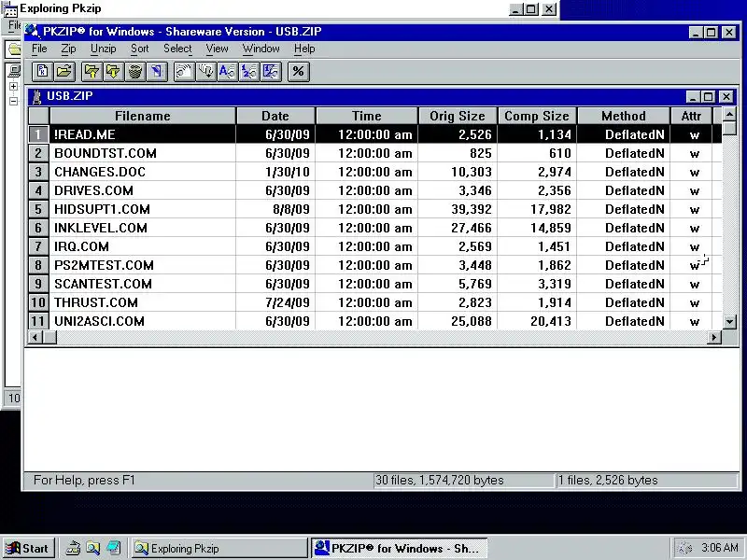
Task: Click the Method column header
Action: coord(624,116)
